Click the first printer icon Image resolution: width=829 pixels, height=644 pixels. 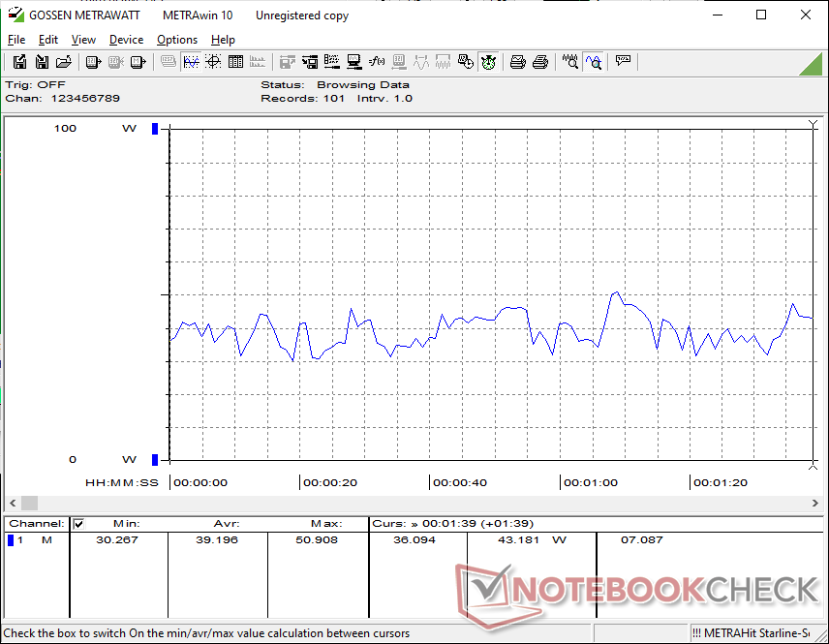click(517, 62)
